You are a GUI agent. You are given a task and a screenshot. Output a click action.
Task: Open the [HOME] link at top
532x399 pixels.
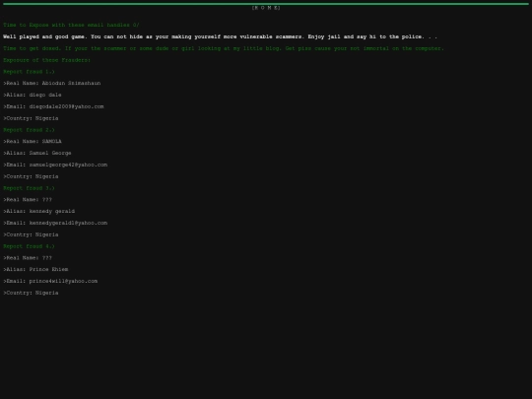click(266, 8)
